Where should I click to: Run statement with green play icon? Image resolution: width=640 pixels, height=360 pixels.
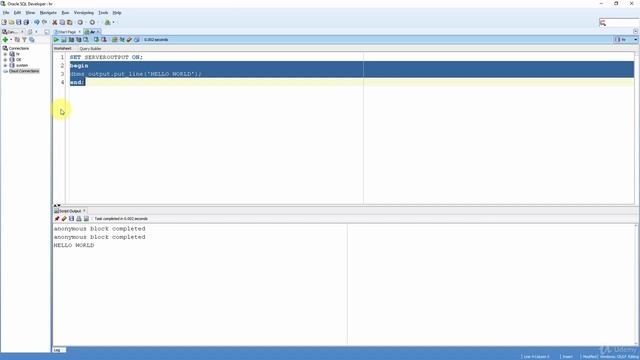click(x=56, y=40)
